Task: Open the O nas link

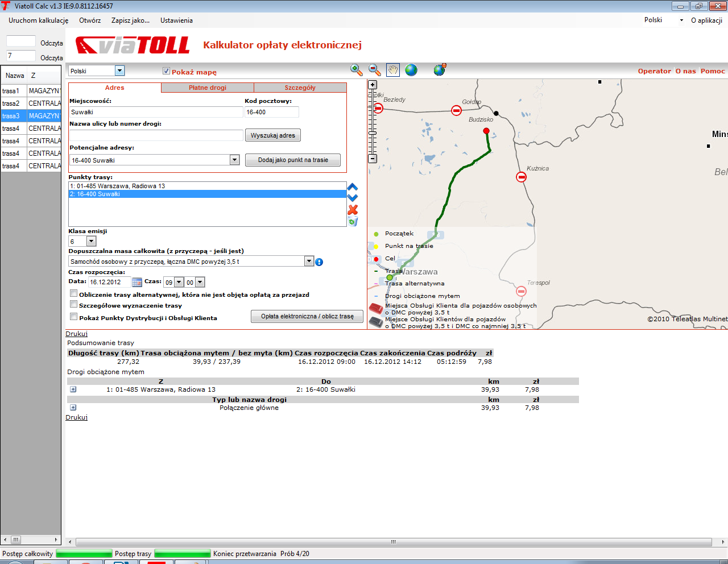Action: (685, 71)
